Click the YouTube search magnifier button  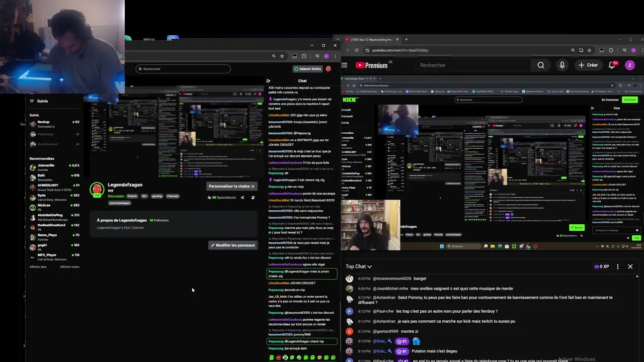tap(541, 65)
